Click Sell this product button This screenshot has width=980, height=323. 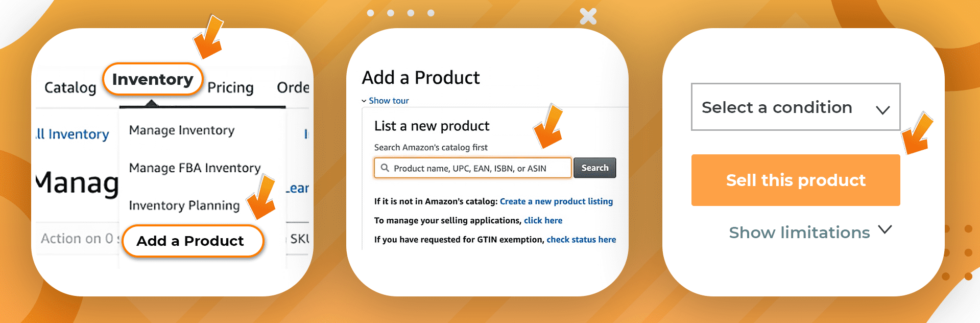[x=795, y=180]
